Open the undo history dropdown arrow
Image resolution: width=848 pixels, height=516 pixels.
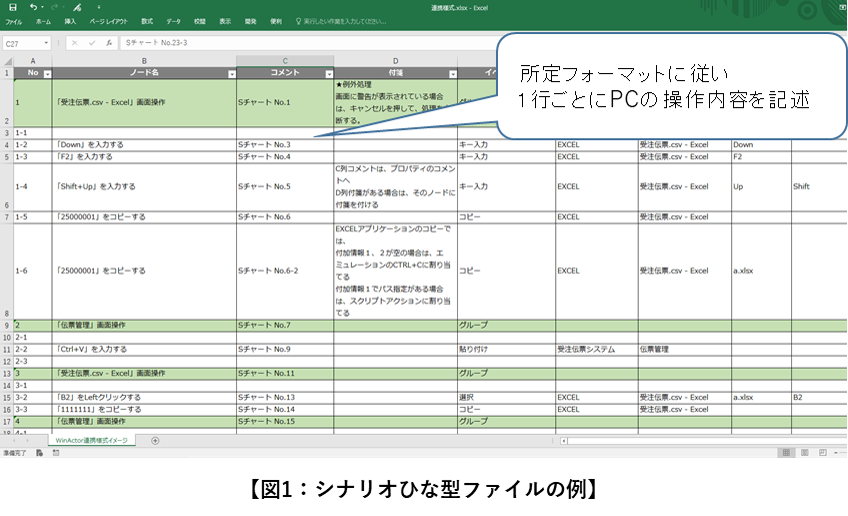pyautogui.click(x=42, y=7)
